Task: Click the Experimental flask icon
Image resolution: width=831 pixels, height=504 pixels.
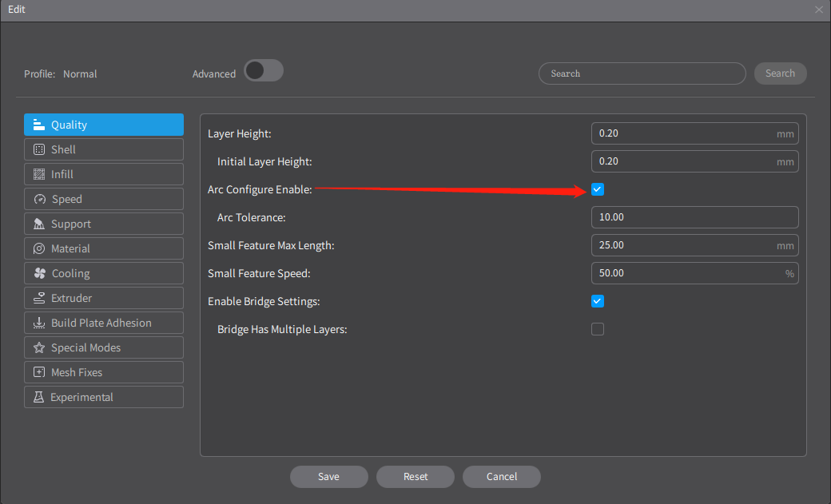Action: (38, 397)
